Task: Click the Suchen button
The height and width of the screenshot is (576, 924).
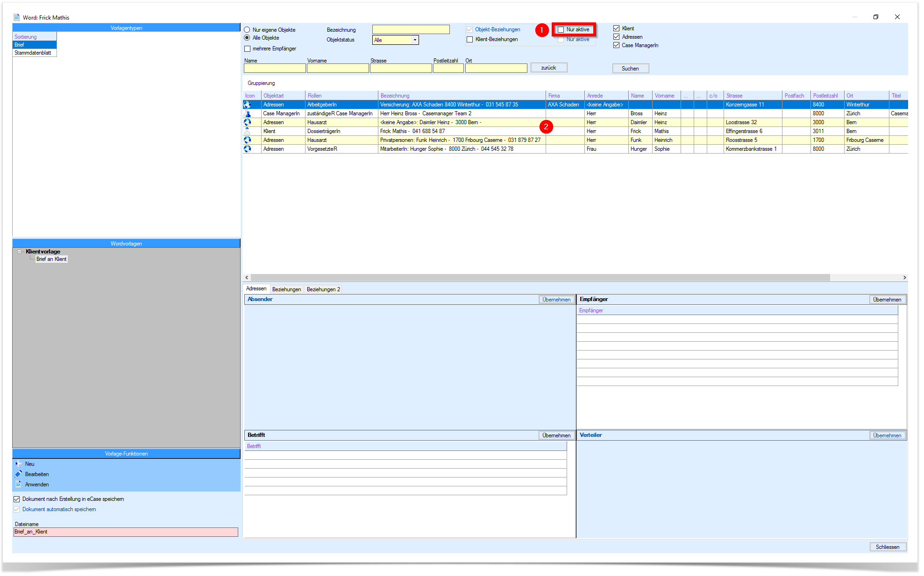Action: (x=630, y=69)
